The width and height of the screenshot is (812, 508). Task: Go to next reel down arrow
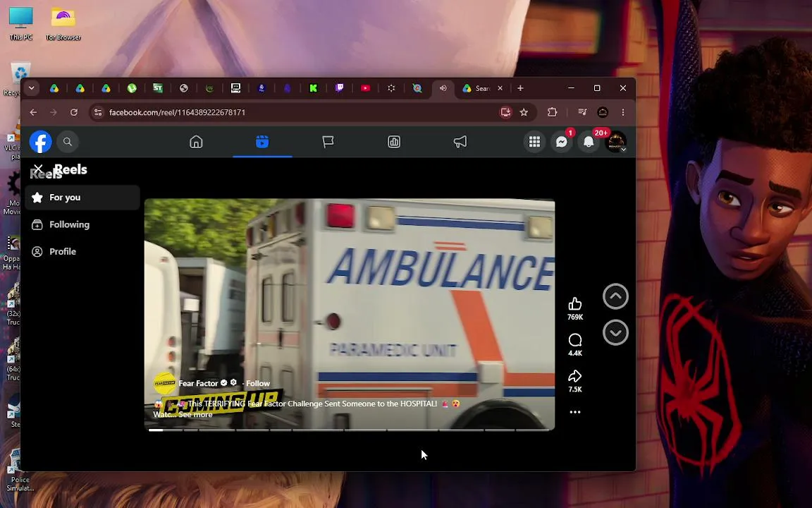(615, 333)
